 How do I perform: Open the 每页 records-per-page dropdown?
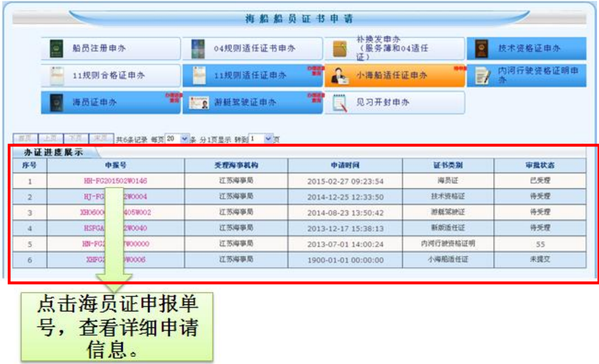[184, 139]
